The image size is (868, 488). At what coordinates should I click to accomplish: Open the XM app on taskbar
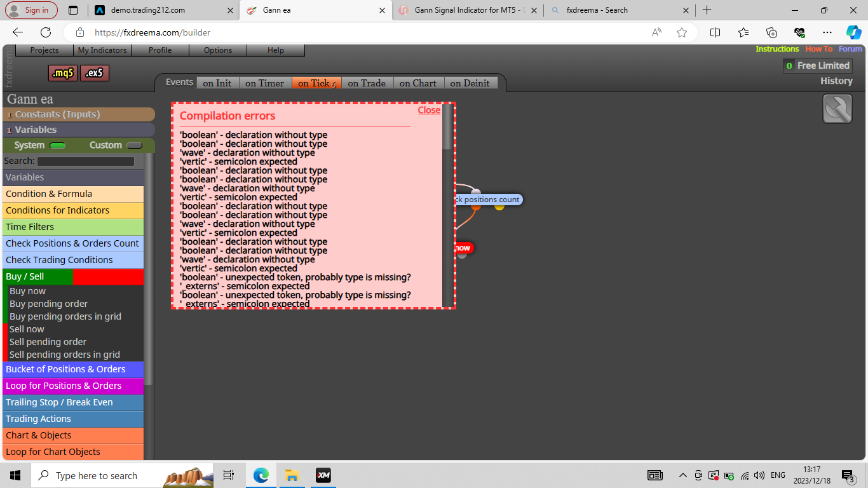click(323, 475)
